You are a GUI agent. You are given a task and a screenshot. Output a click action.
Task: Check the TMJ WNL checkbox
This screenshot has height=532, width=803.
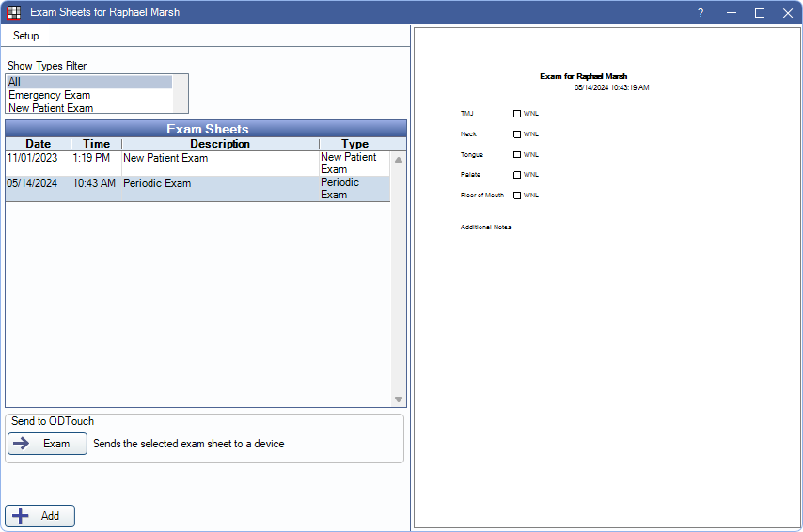(x=516, y=113)
